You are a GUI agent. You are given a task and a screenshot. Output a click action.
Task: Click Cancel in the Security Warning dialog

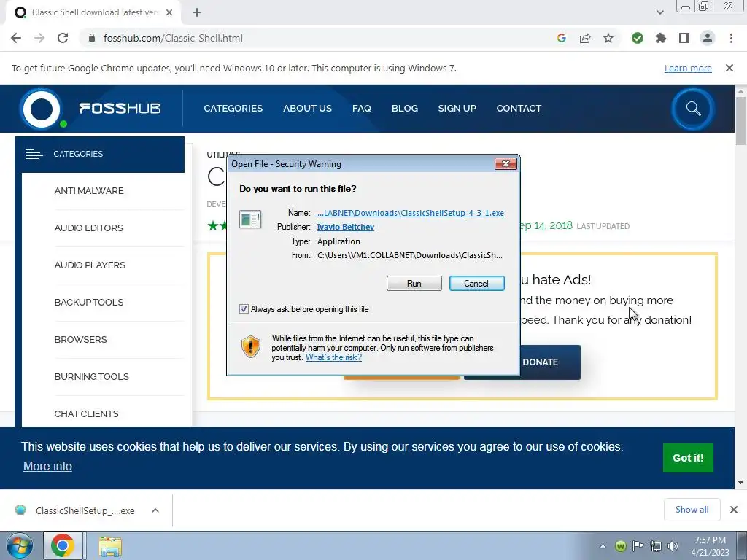click(x=476, y=284)
